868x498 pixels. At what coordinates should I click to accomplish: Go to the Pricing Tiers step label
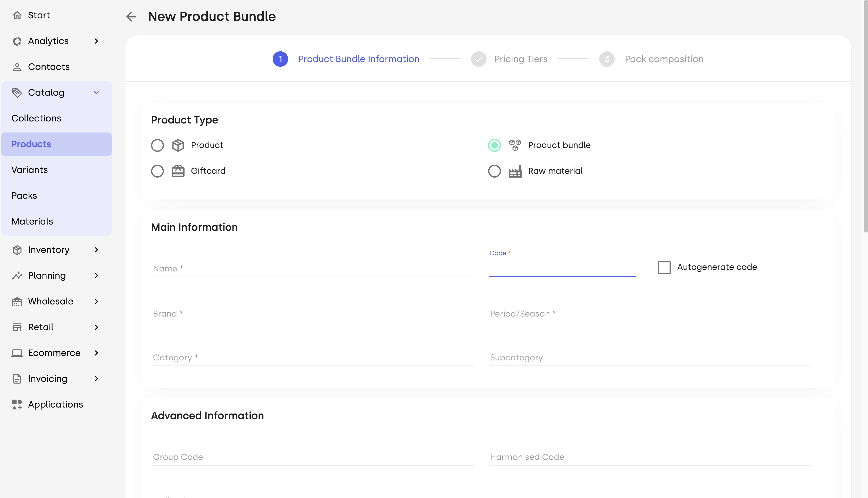pyautogui.click(x=521, y=59)
